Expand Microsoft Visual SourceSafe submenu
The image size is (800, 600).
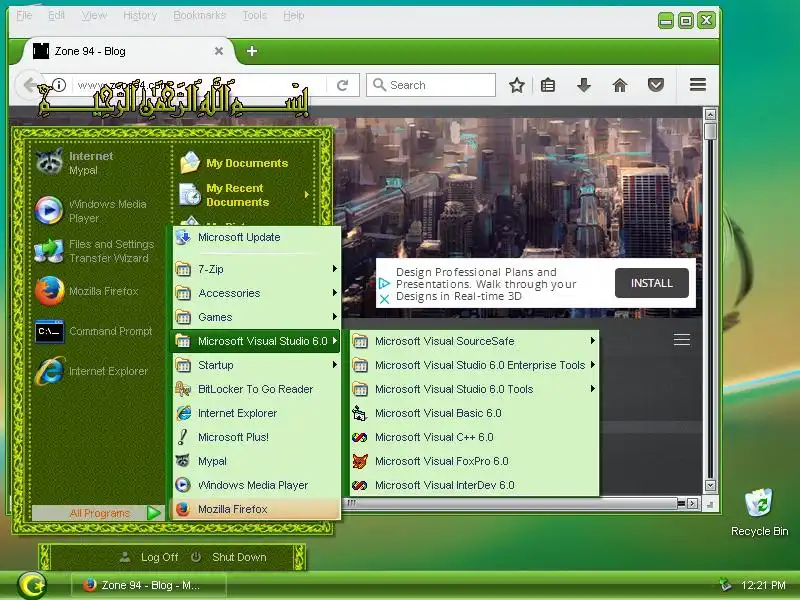(474, 341)
